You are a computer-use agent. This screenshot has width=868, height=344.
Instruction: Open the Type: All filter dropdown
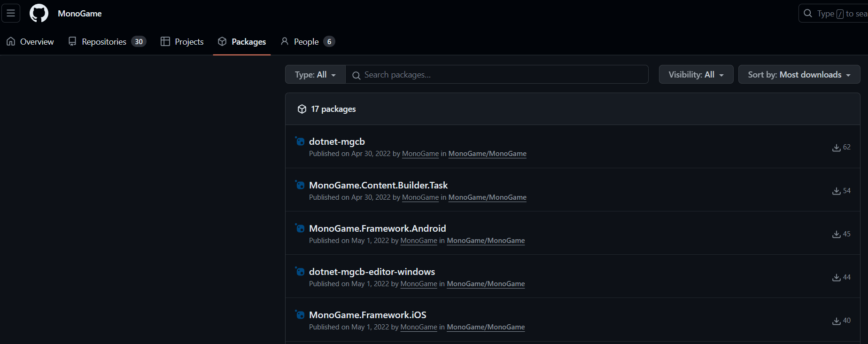[315, 75]
